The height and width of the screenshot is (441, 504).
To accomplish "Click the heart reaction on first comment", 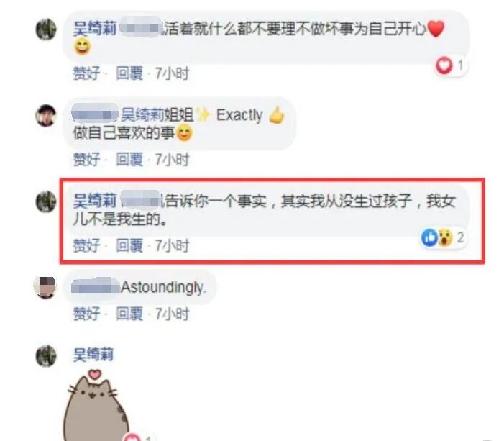I will [444, 65].
